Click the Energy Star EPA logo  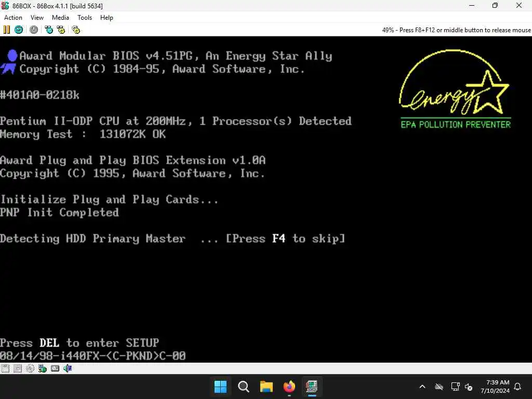coord(455,89)
